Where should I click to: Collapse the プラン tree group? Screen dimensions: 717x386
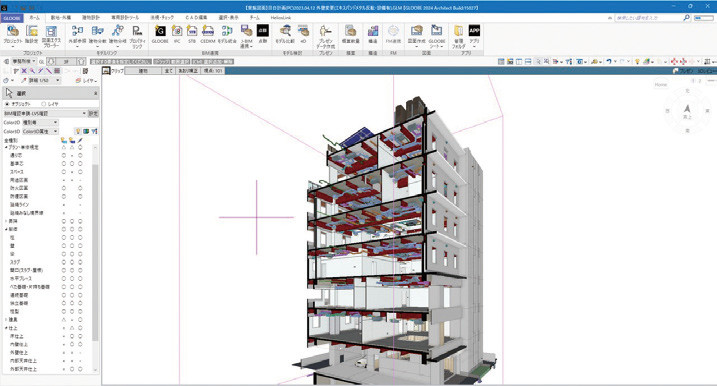pos(6,147)
